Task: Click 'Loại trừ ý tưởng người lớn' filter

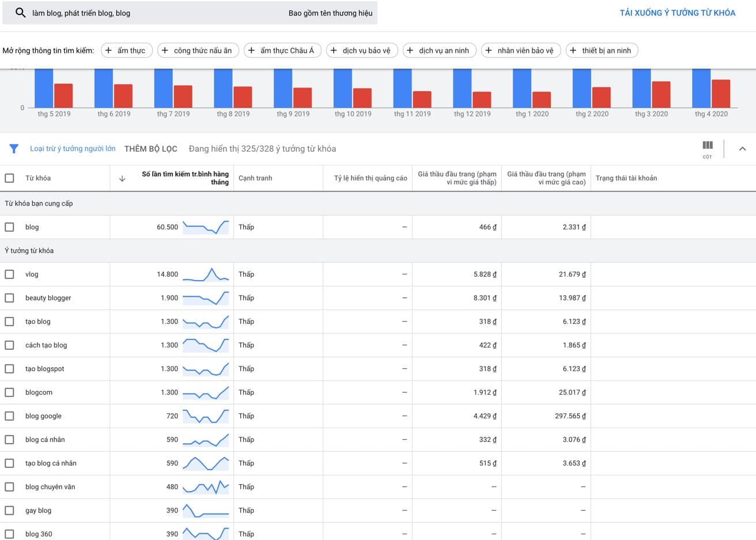Action: 73,149
